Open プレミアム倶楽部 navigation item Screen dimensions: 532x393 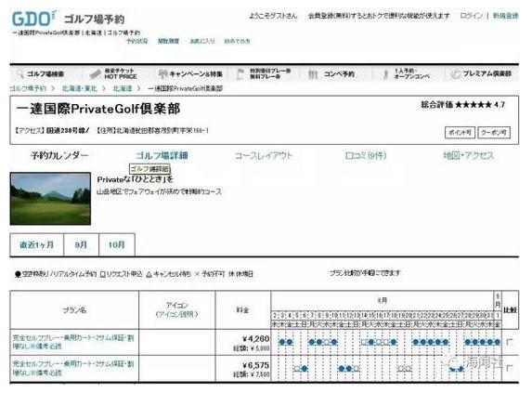pos(481,73)
